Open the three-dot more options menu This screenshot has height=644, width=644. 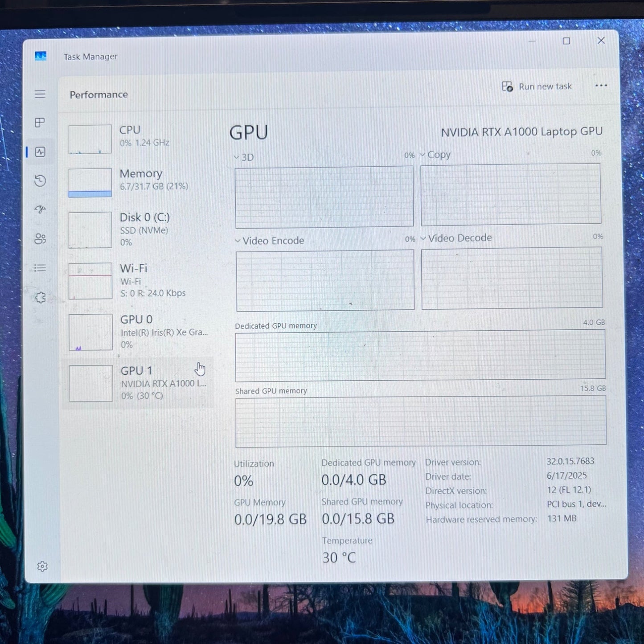[601, 86]
